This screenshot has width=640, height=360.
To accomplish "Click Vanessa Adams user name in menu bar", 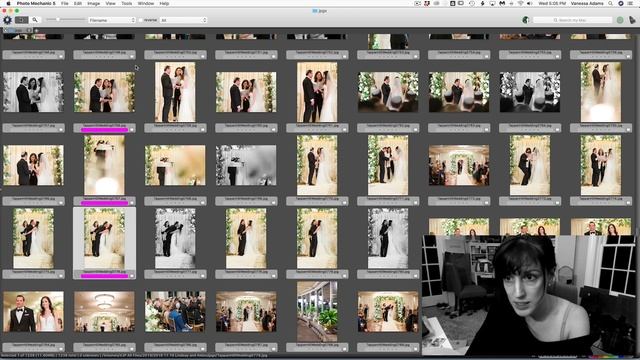I will (587, 3).
